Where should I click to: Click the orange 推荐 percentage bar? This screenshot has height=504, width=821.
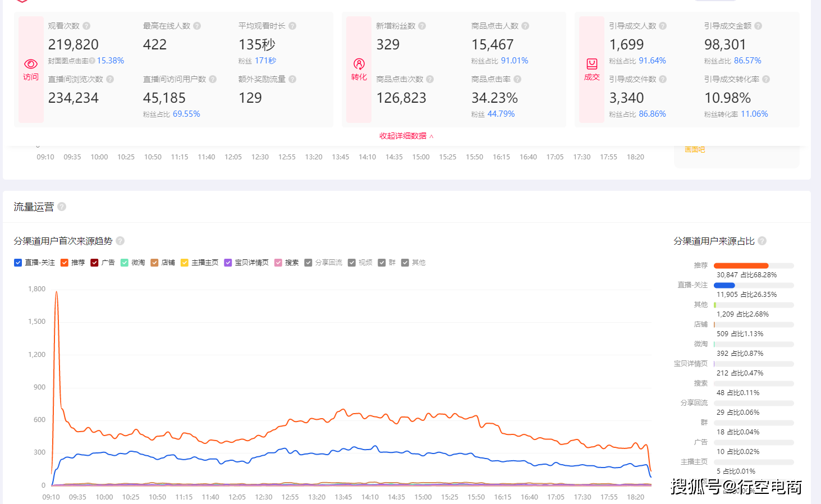741,265
